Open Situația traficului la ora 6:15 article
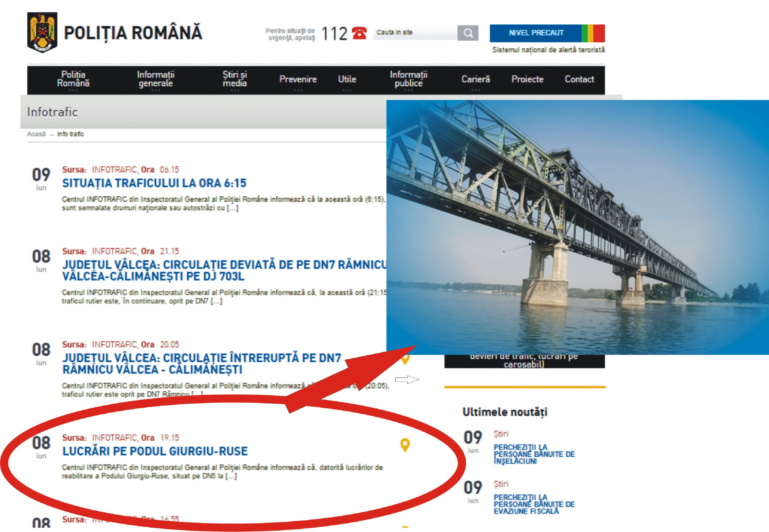The width and height of the screenshot is (769, 532). click(154, 183)
